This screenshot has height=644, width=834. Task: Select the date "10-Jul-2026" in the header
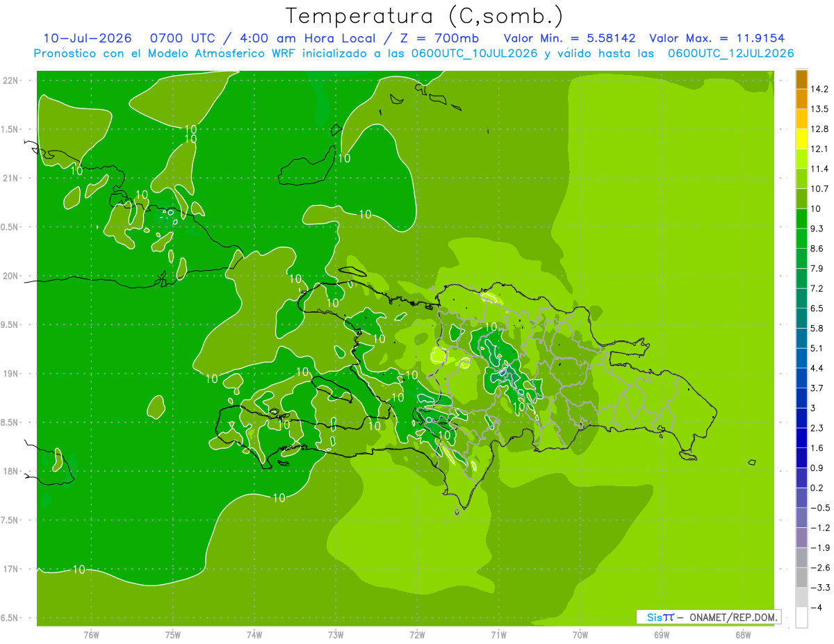87,38
